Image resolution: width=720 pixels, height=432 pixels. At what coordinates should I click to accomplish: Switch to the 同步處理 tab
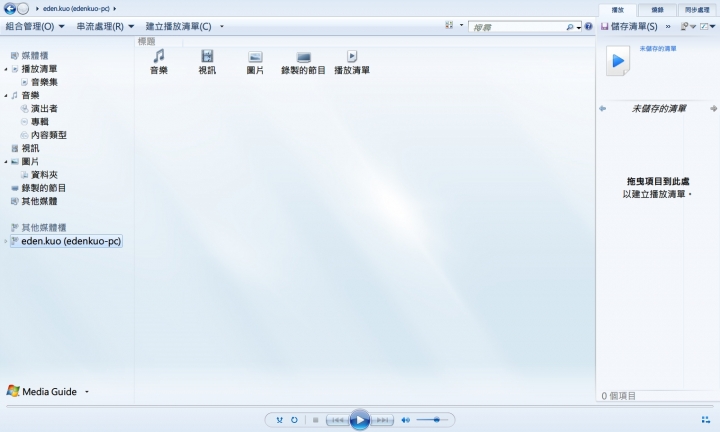pos(697,10)
